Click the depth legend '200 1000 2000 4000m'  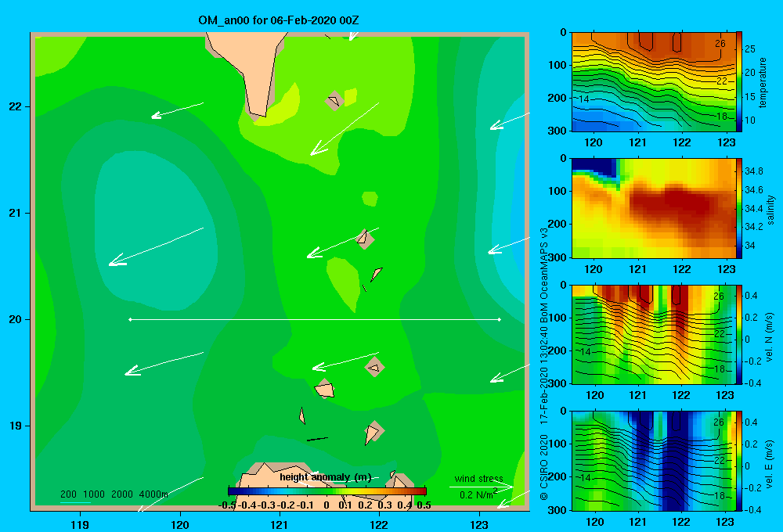(114, 494)
